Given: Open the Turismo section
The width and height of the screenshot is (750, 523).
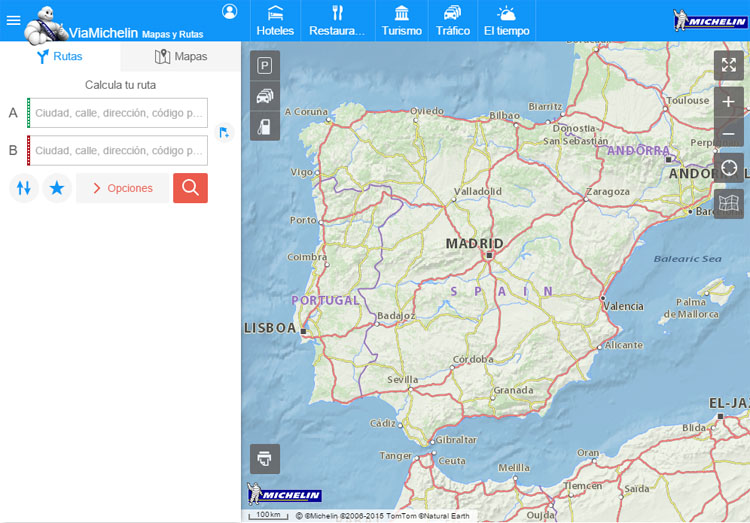Looking at the screenshot, I should (402, 21).
